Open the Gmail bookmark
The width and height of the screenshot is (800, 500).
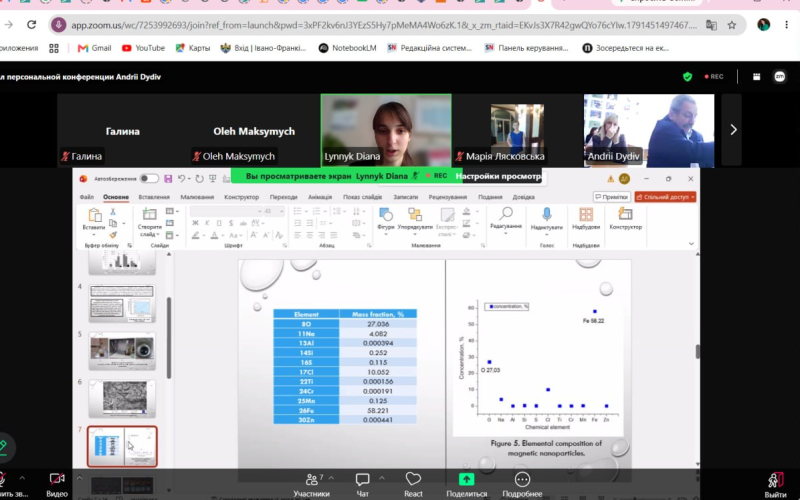click(x=94, y=48)
